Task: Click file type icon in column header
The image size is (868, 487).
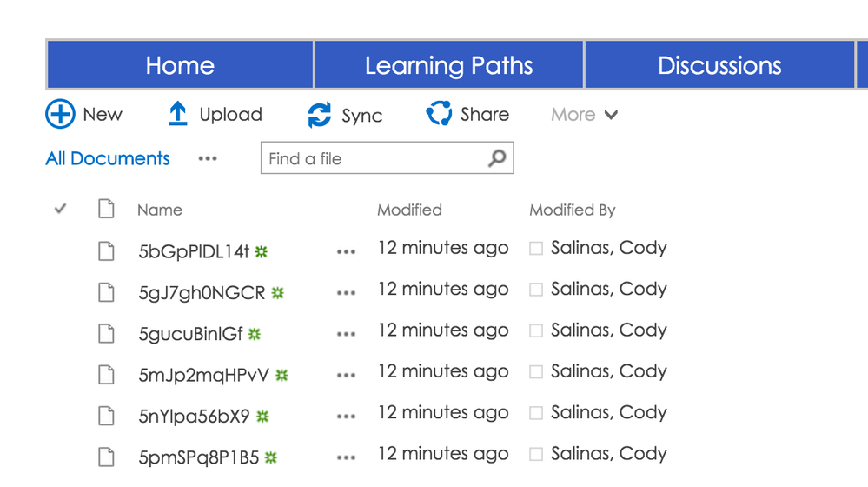Action: coord(106,210)
